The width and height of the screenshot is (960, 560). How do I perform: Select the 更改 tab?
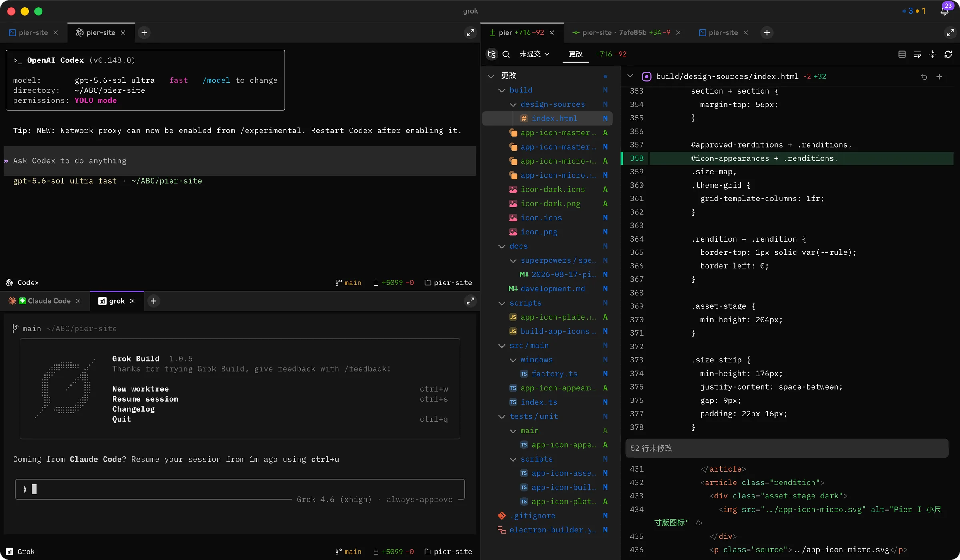point(576,54)
